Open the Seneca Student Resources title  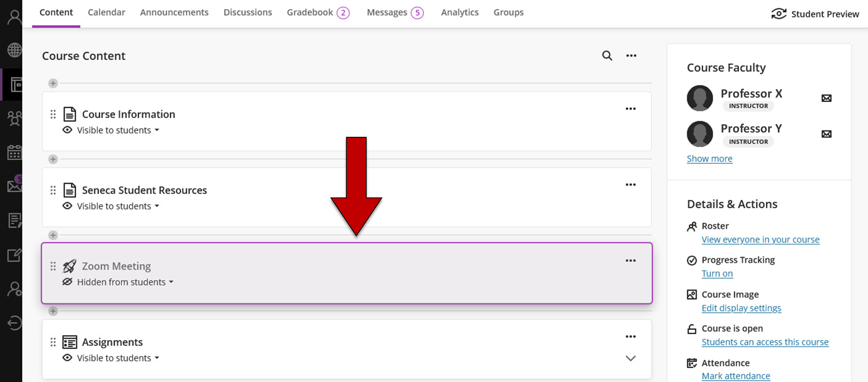[x=144, y=190]
